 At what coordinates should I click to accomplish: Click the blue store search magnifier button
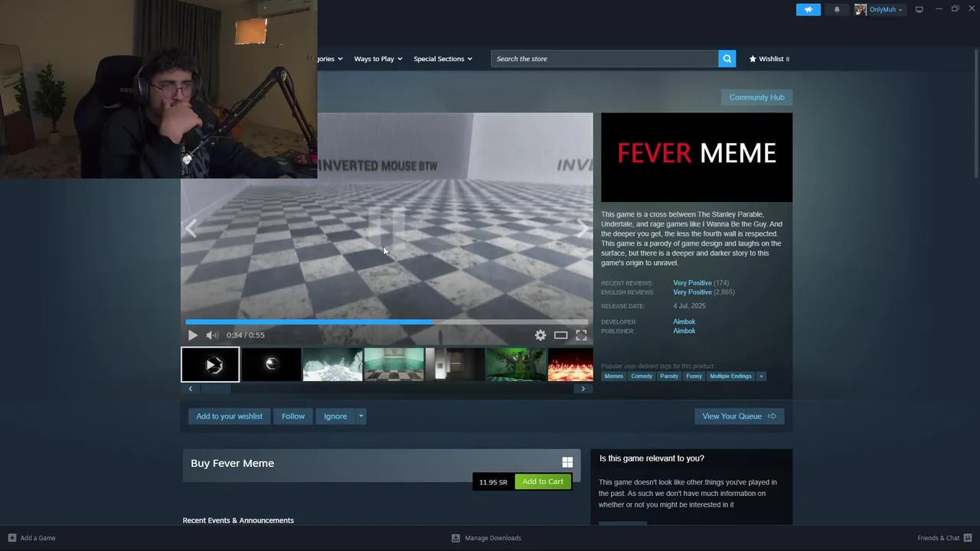[x=727, y=58]
